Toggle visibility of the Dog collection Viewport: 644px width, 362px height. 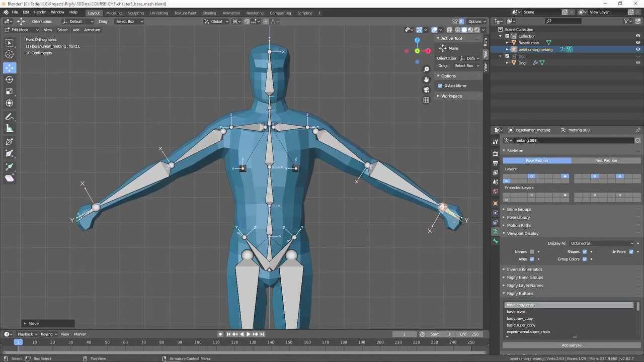click(638, 56)
